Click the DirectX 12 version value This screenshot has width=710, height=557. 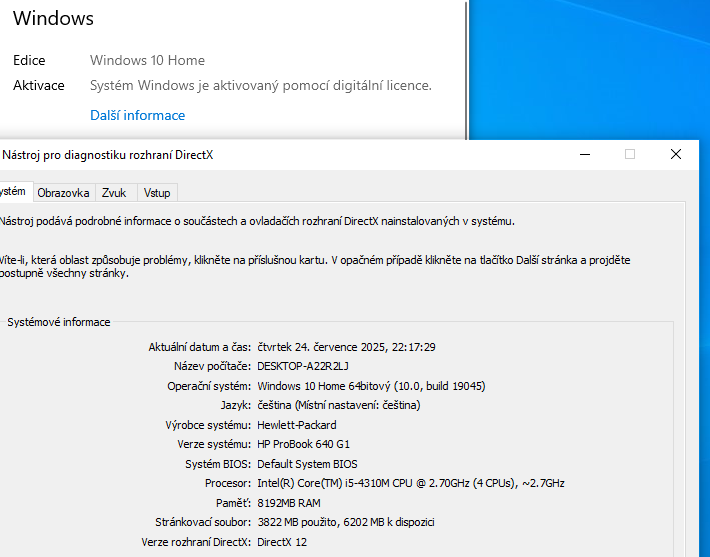(x=282, y=542)
